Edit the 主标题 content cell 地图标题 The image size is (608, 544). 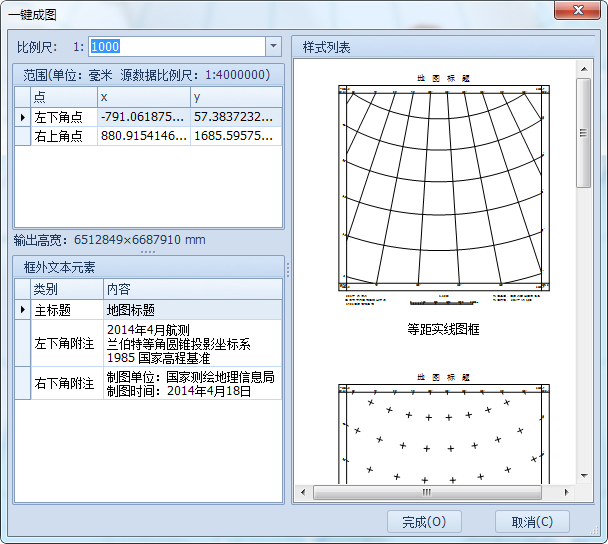(x=193, y=310)
